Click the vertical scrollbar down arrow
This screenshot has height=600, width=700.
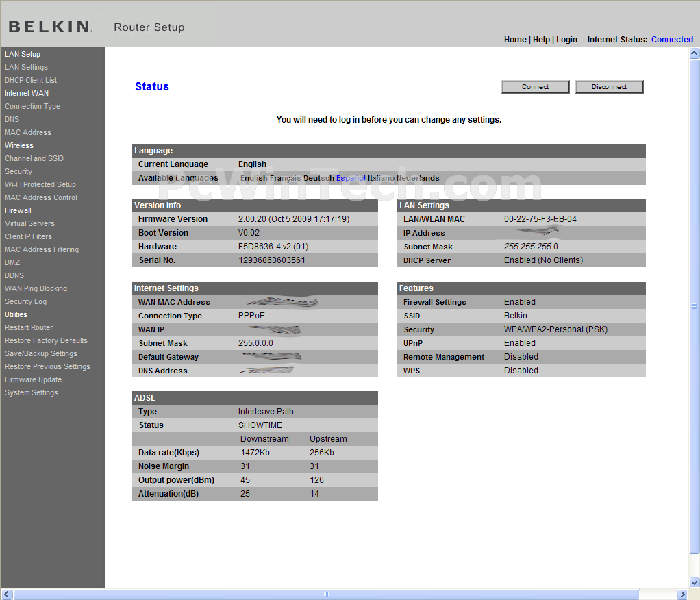(x=695, y=582)
